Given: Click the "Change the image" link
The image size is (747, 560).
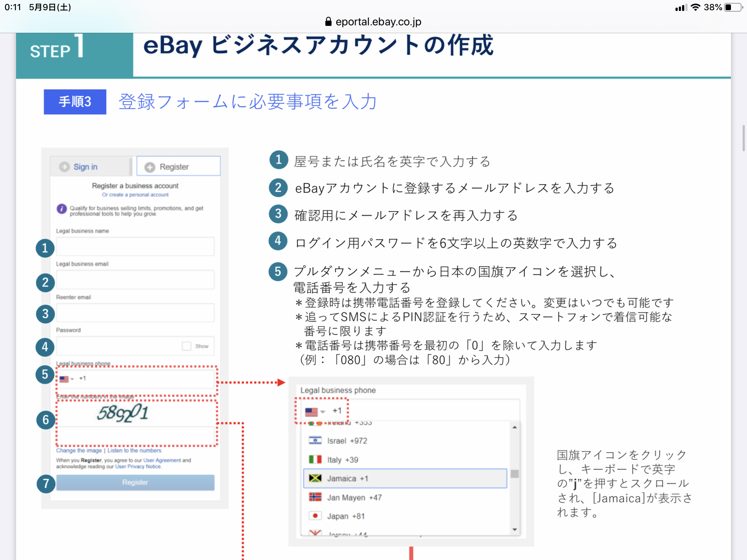Looking at the screenshot, I should (x=79, y=451).
